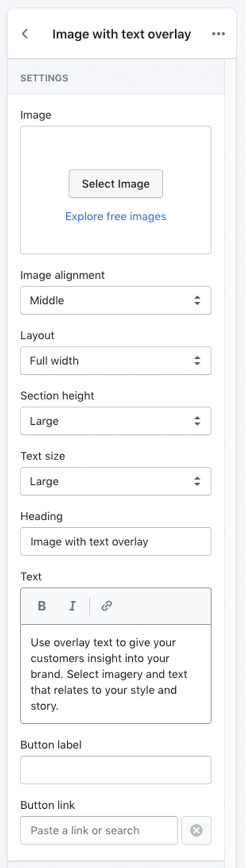
Task: Click the Select Image button
Action: (x=116, y=184)
